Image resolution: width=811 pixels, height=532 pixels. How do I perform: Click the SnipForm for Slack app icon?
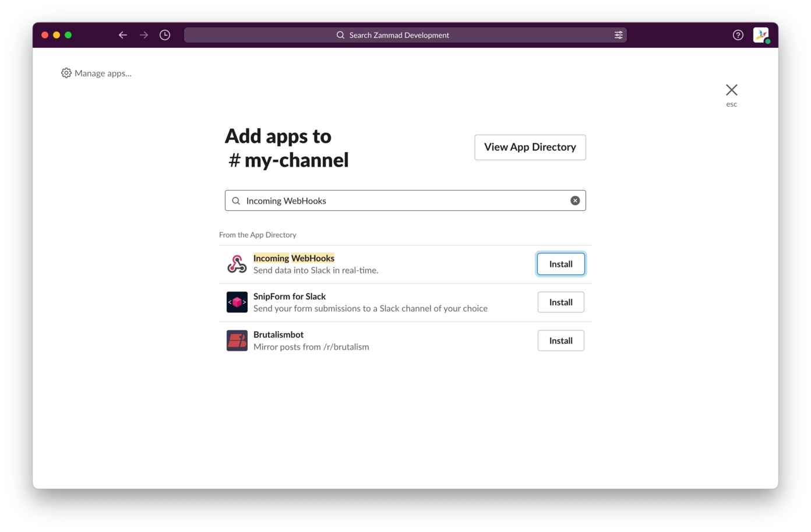237,302
